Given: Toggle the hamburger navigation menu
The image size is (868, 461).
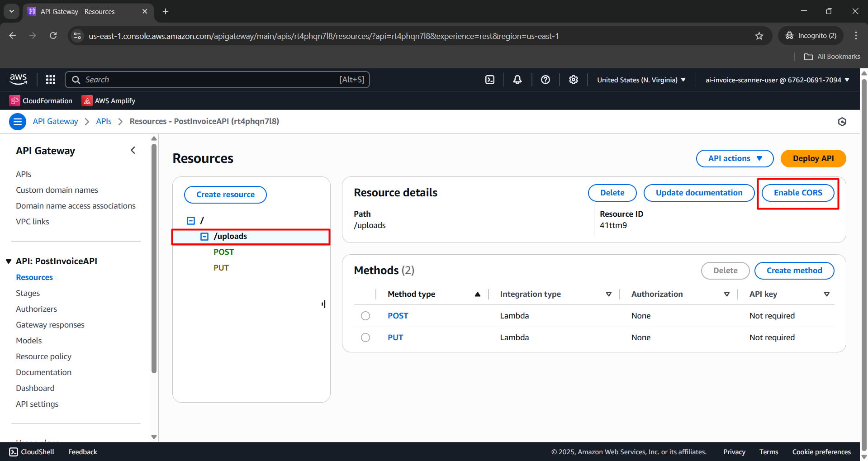Looking at the screenshot, I should pos(18,121).
